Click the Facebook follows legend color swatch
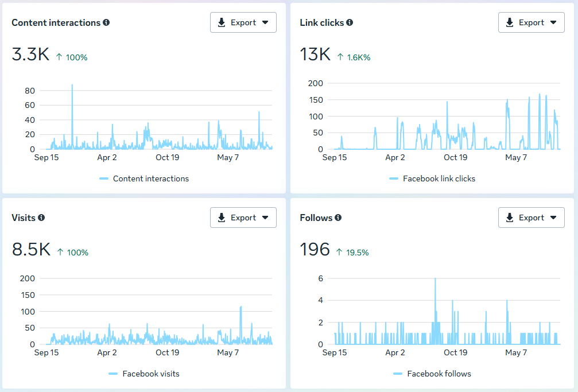The height and width of the screenshot is (392, 578). pyautogui.click(x=398, y=374)
